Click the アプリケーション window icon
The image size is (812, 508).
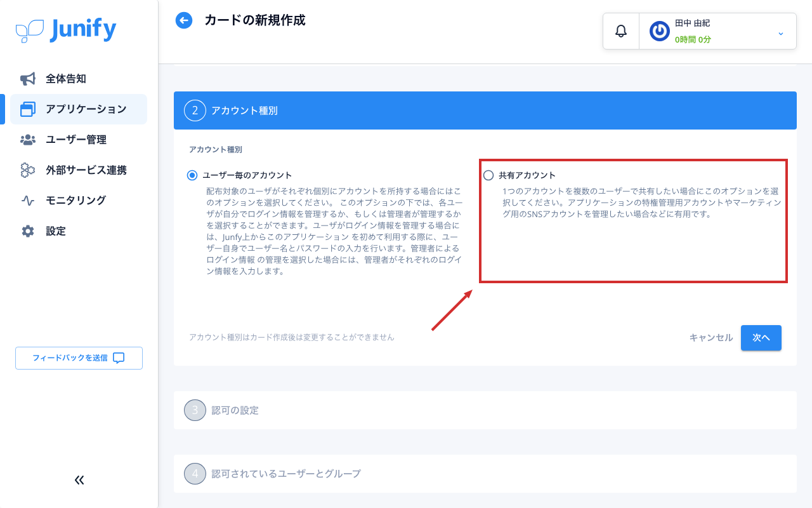coord(28,109)
